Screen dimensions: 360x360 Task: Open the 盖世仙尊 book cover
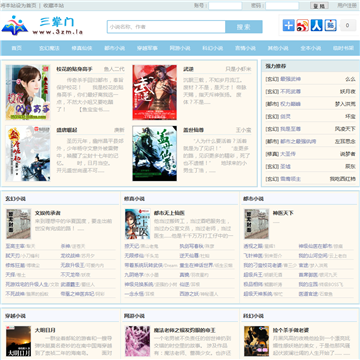[x=155, y=153]
